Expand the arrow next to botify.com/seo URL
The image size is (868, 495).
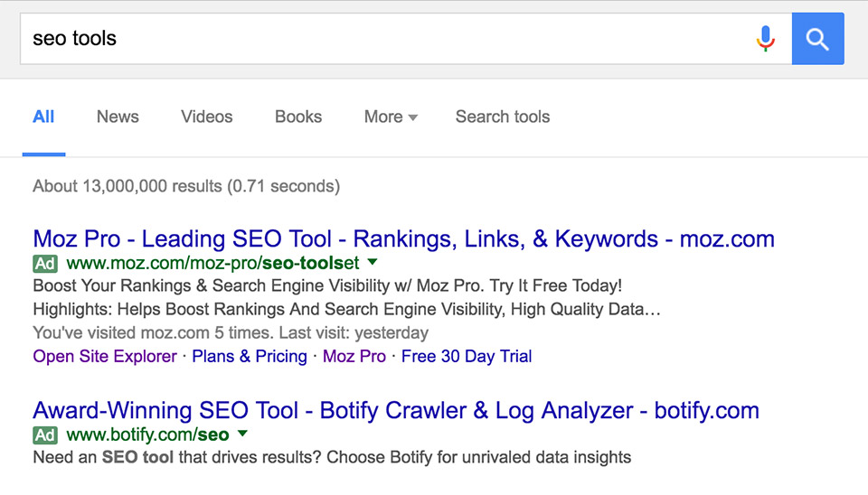(242, 434)
